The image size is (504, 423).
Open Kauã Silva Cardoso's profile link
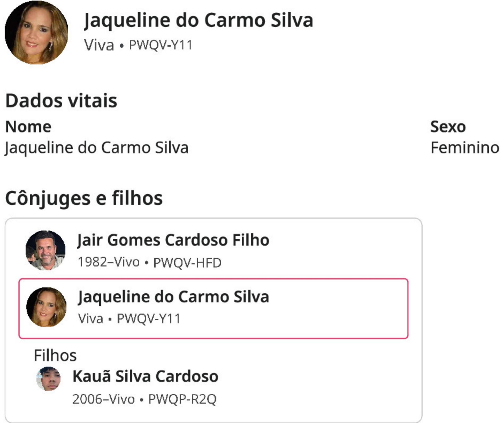[145, 376]
